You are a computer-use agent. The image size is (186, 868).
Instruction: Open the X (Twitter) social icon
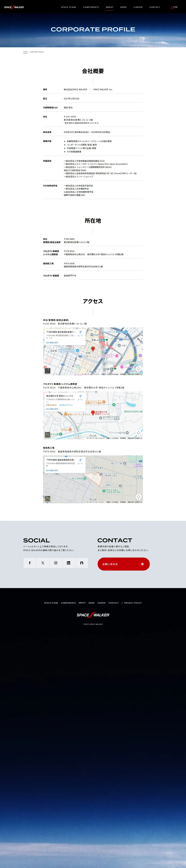coord(43,563)
